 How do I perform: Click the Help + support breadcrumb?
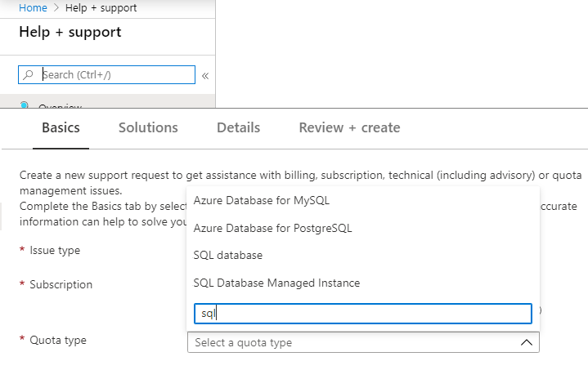[x=101, y=8]
